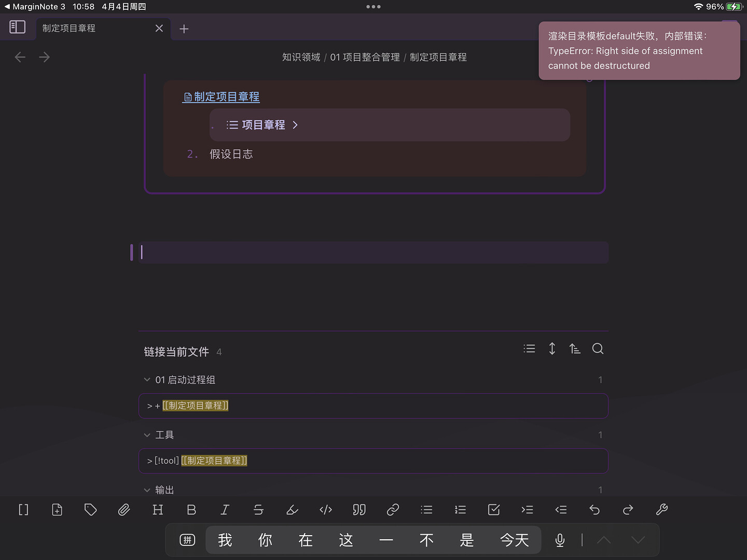Insert a bullet list
The height and width of the screenshot is (560, 747).
tap(426, 510)
